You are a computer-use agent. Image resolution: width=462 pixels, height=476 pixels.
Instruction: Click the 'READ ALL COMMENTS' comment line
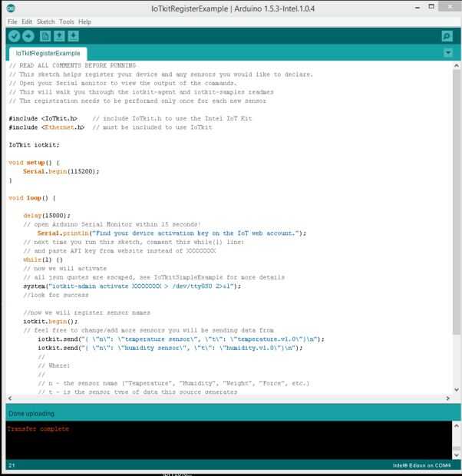[72, 65]
